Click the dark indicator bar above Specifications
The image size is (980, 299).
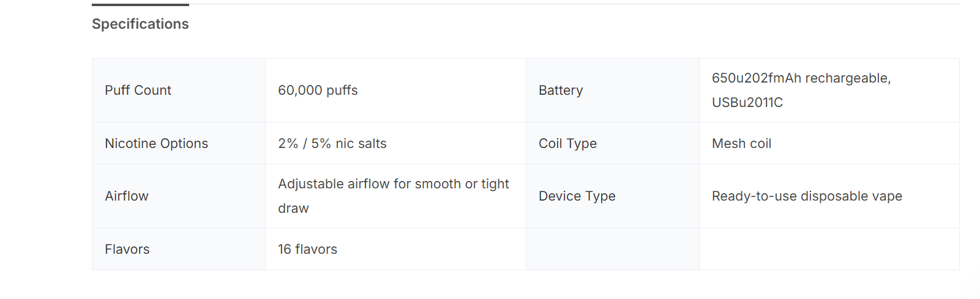point(140,5)
